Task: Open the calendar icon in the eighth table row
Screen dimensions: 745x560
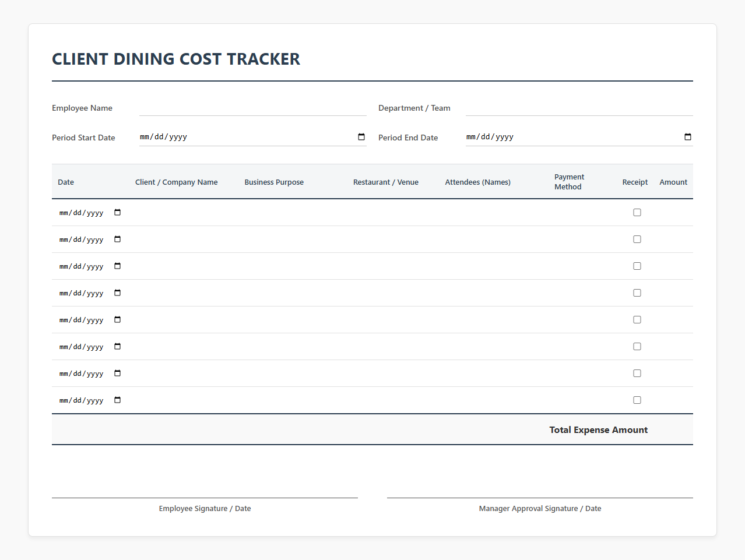Action: pyautogui.click(x=118, y=400)
